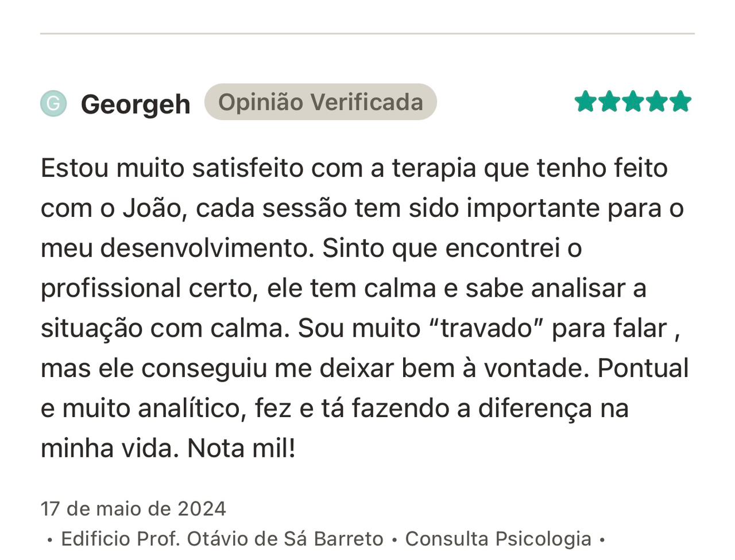Click the second rating star

pos(609,102)
